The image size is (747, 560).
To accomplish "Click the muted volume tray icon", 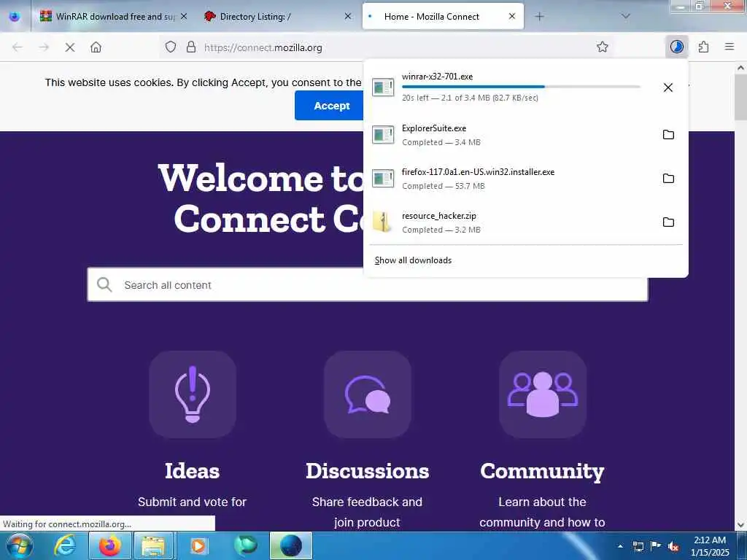I will [x=673, y=546].
